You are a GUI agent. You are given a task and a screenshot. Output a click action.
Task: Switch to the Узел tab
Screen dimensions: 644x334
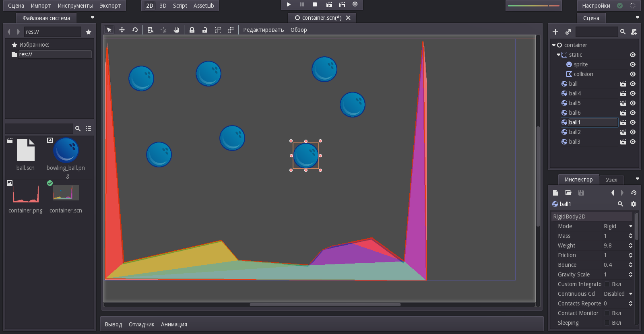coord(611,180)
